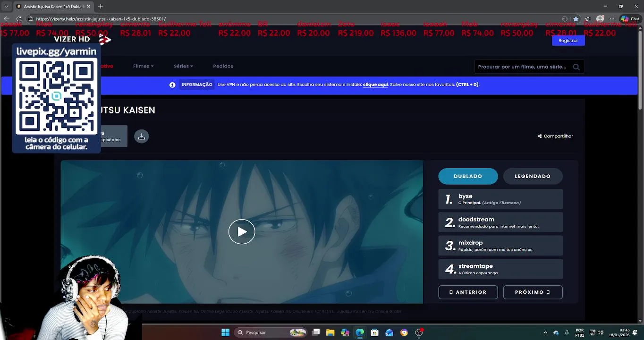Image resolution: width=644 pixels, height=340 pixels.
Task: Open Microsoft 365 Copilot from taskbar
Action: coord(345,332)
